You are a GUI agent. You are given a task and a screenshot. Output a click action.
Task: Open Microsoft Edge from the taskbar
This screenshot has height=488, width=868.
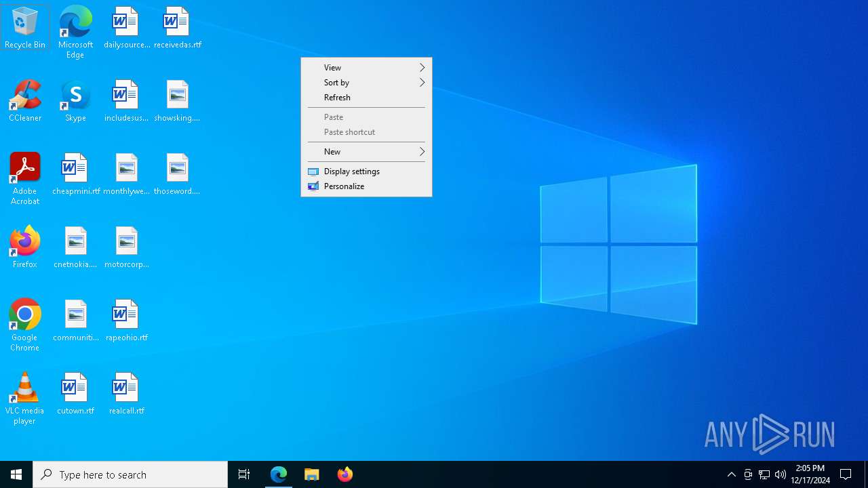pyautogui.click(x=279, y=474)
